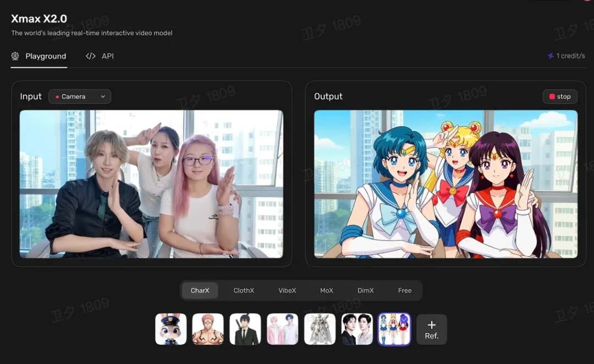The image size is (594, 364).
Task: Click the credit sparkle icon
Action: coord(551,56)
